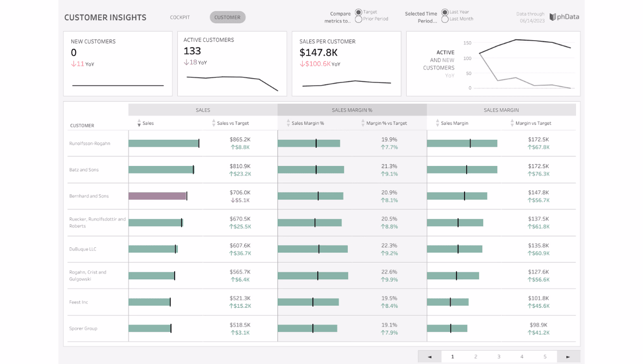Go to next page arrow
The image size is (643, 364).
click(x=569, y=357)
